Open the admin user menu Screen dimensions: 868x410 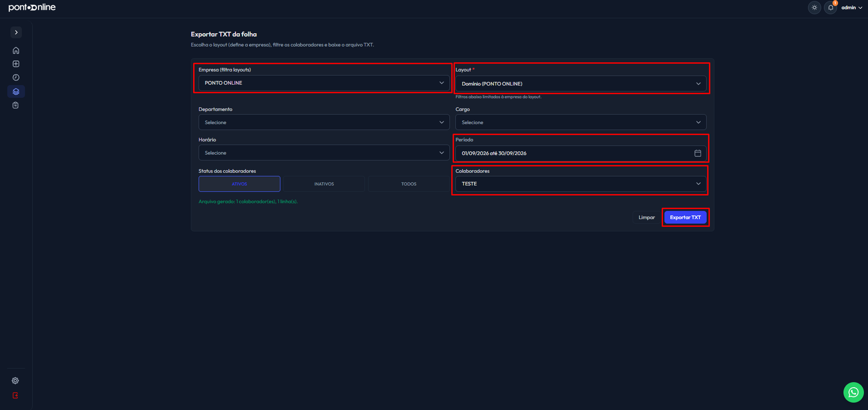852,8
